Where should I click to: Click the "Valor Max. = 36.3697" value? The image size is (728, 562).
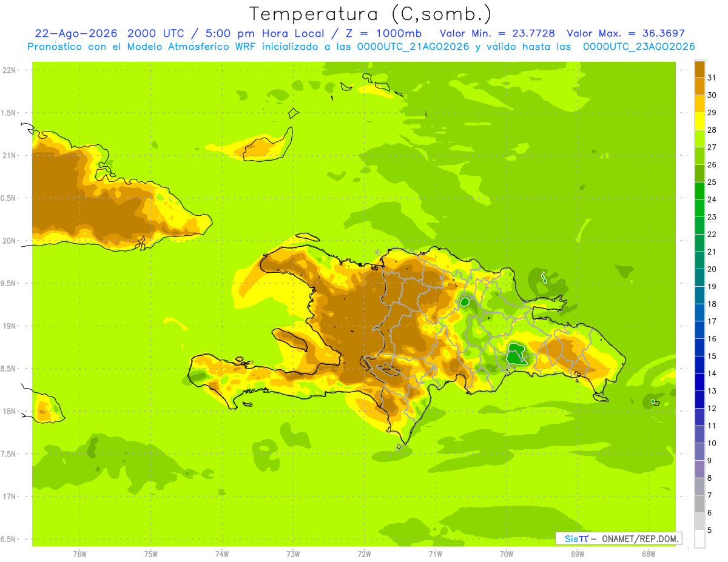click(625, 33)
